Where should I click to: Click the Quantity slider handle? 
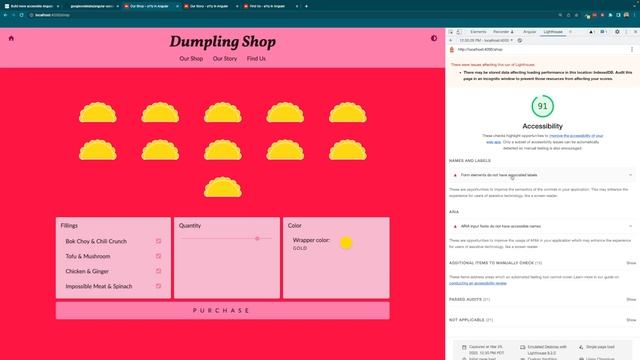(257, 238)
